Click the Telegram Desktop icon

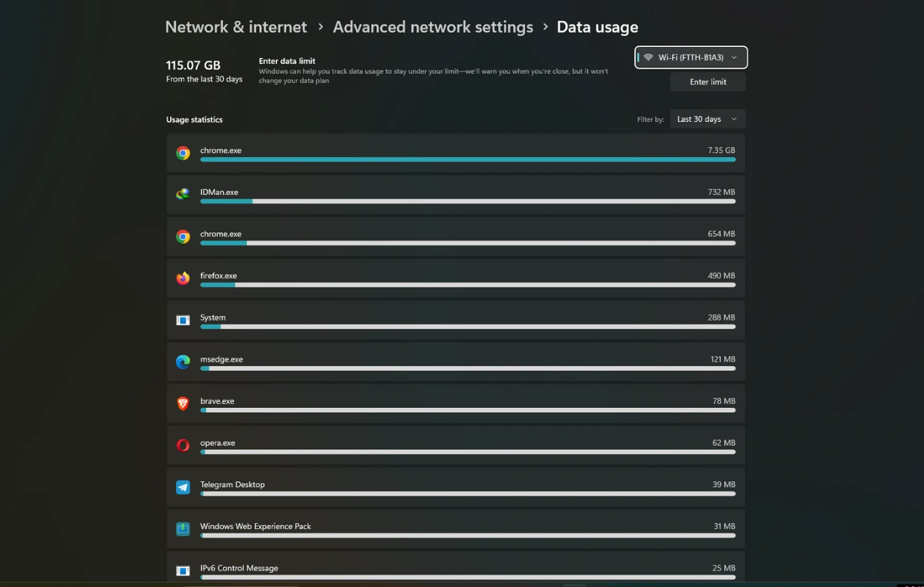pos(183,487)
